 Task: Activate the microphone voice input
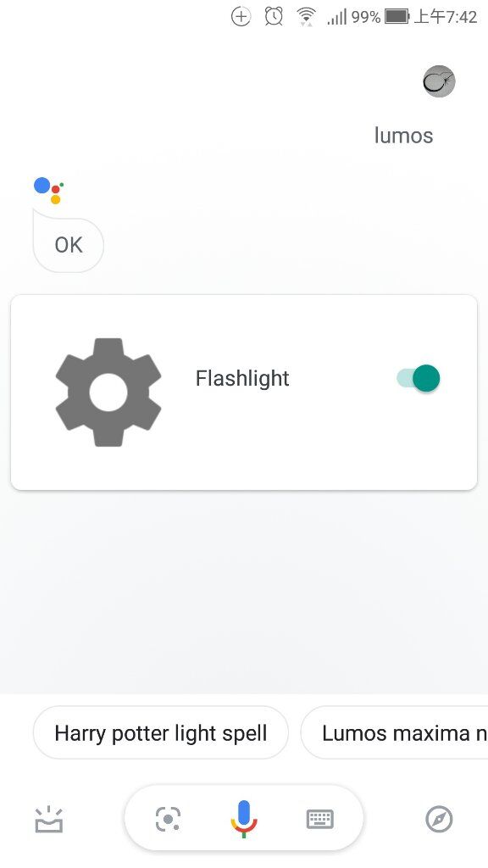click(x=243, y=819)
